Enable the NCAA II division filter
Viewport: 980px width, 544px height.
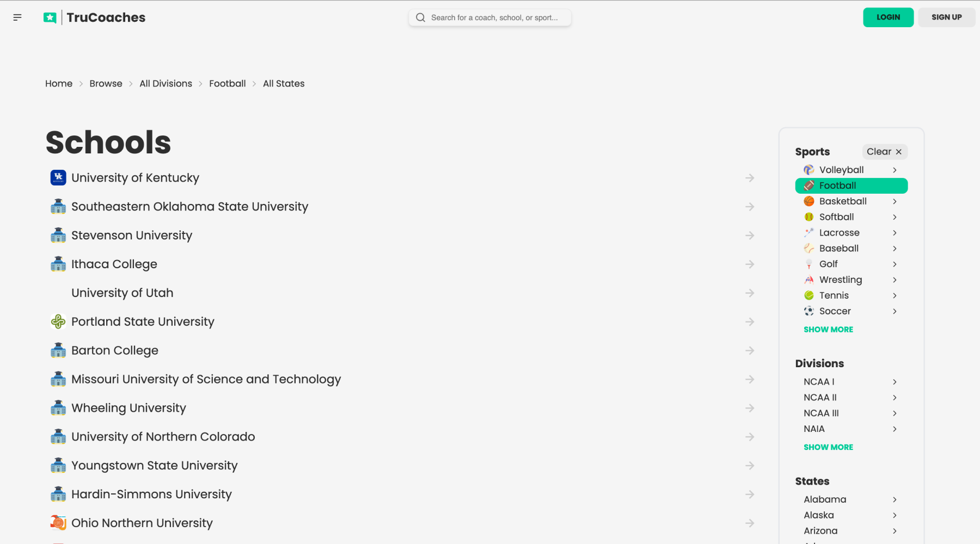point(820,397)
